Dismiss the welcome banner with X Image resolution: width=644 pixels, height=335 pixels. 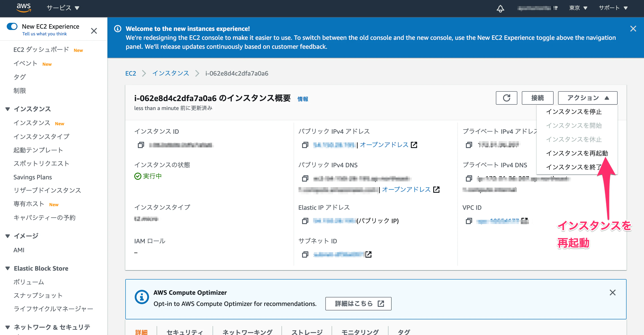click(x=633, y=29)
